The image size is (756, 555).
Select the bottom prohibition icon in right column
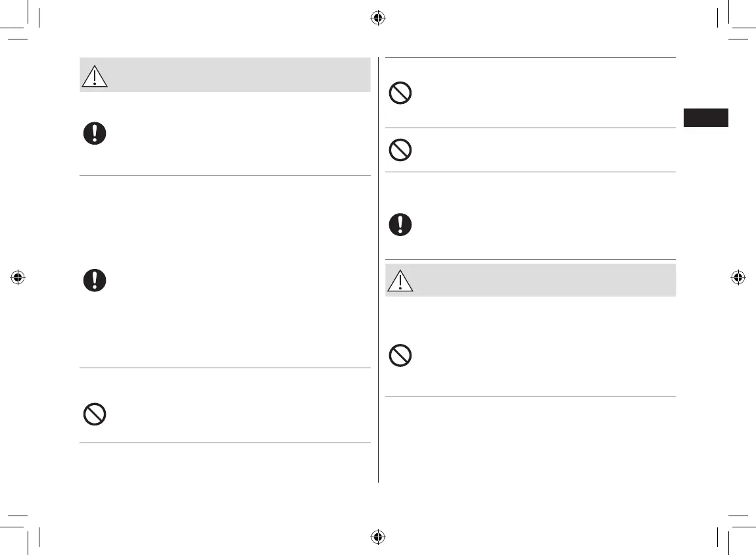(400, 356)
